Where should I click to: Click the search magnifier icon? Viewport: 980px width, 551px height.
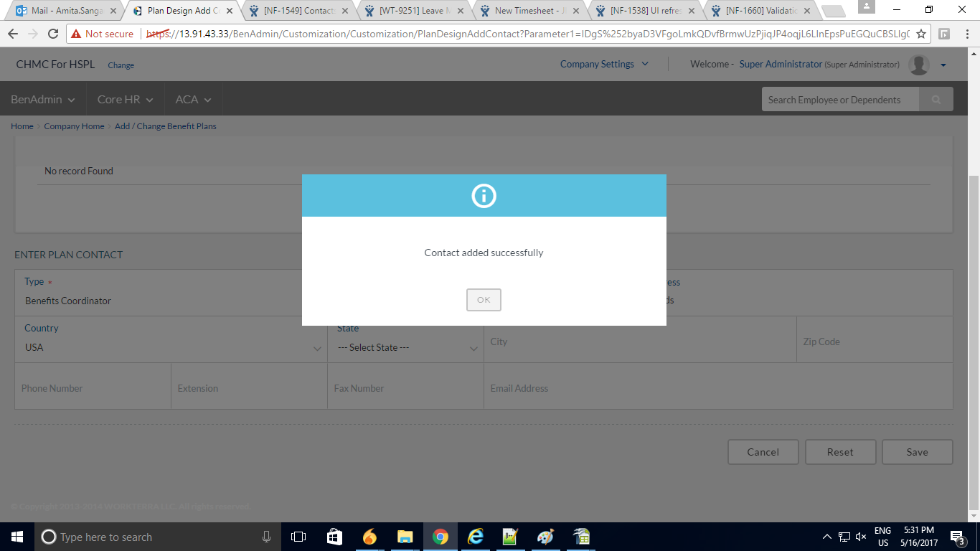pos(936,100)
